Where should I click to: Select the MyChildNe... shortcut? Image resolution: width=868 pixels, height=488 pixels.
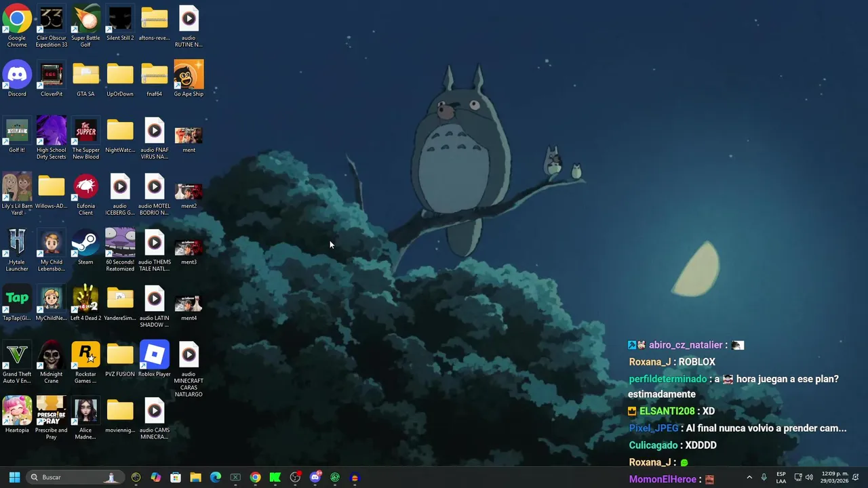[x=52, y=304]
